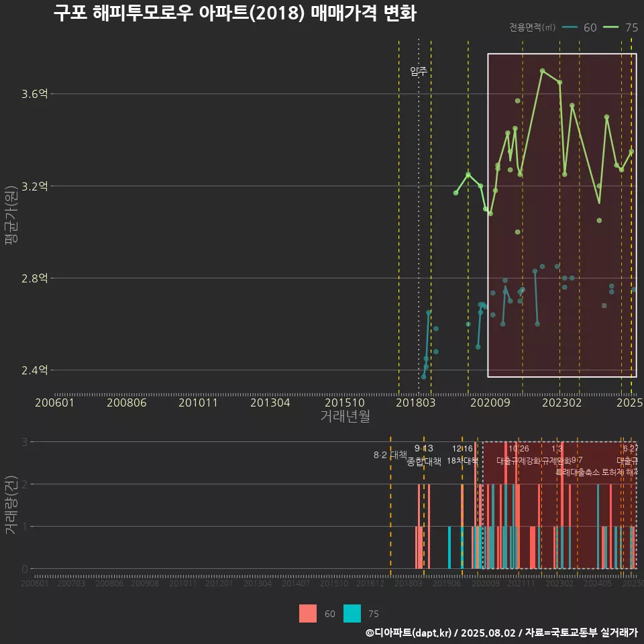Click '201803' tick on price chart x-axis
The image size is (644, 644).
click(416, 402)
